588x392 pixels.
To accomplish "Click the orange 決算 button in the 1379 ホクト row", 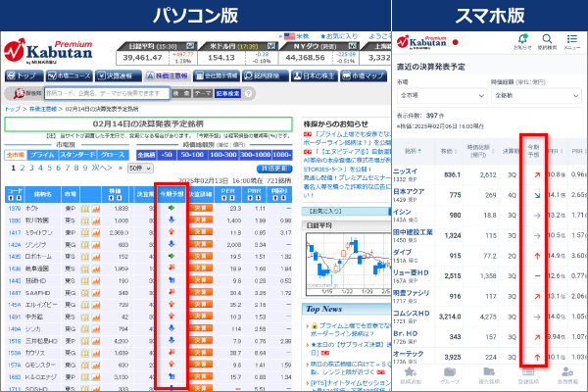I will [x=201, y=208].
